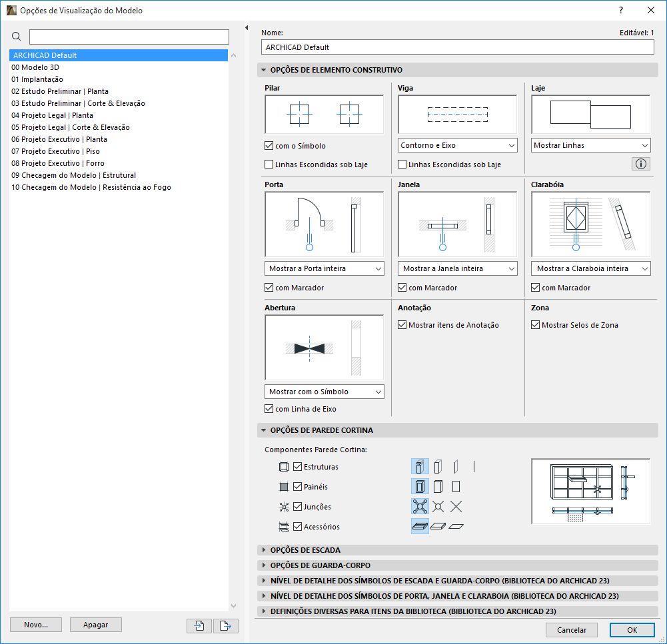Select the detailed Junções display icon

[x=420, y=506]
